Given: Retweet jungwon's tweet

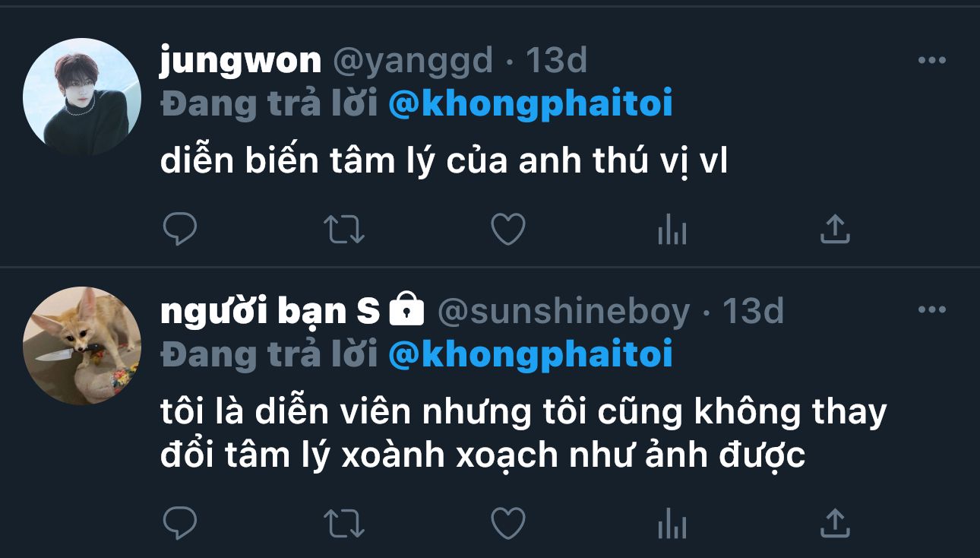Looking at the screenshot, I should point(344,229).
